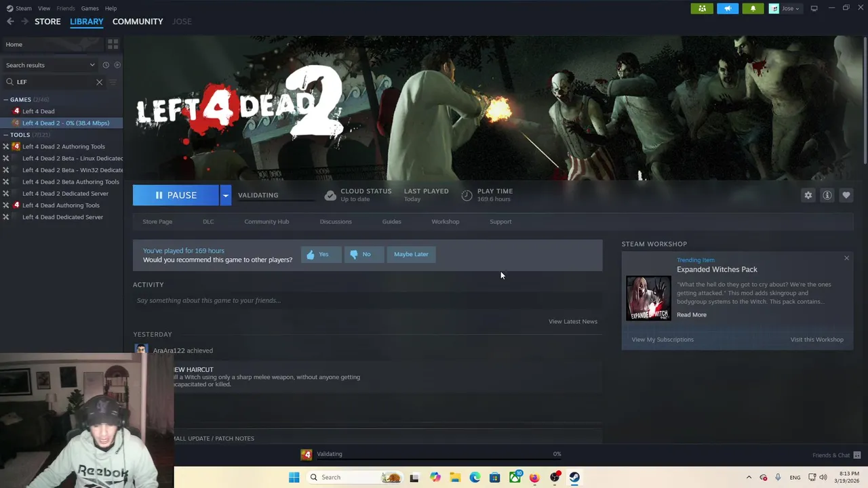
Task: Click the activity status input field
Action: click(367, 300)
